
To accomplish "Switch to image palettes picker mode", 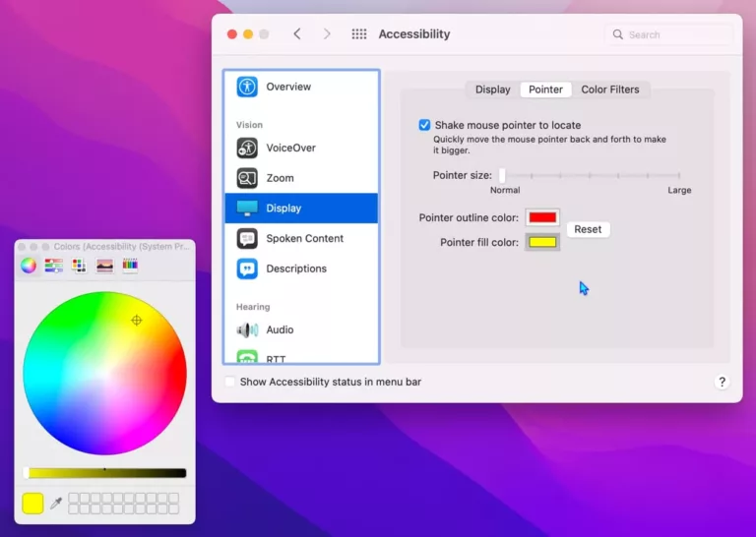I will point(104,266).
